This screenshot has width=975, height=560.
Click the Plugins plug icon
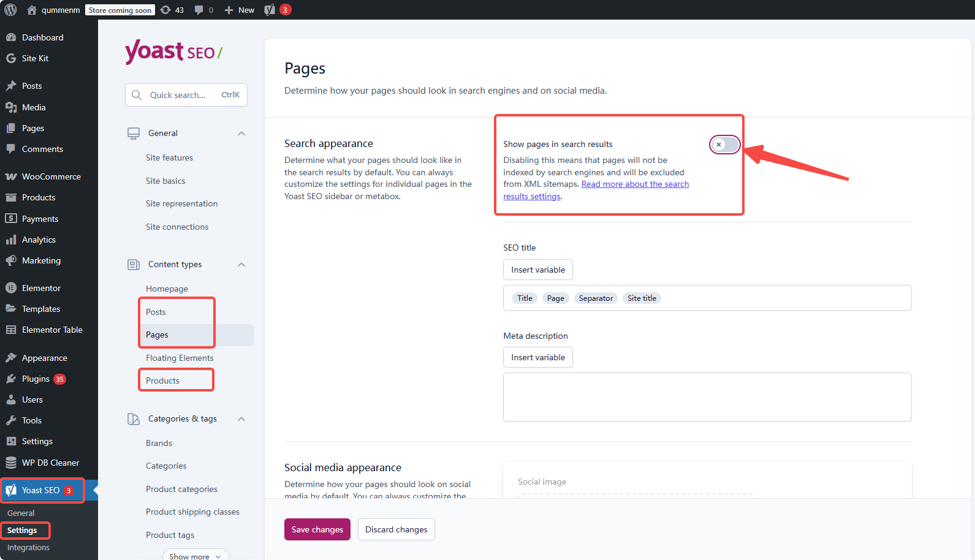pyautogui.click(x=11, y=379)
